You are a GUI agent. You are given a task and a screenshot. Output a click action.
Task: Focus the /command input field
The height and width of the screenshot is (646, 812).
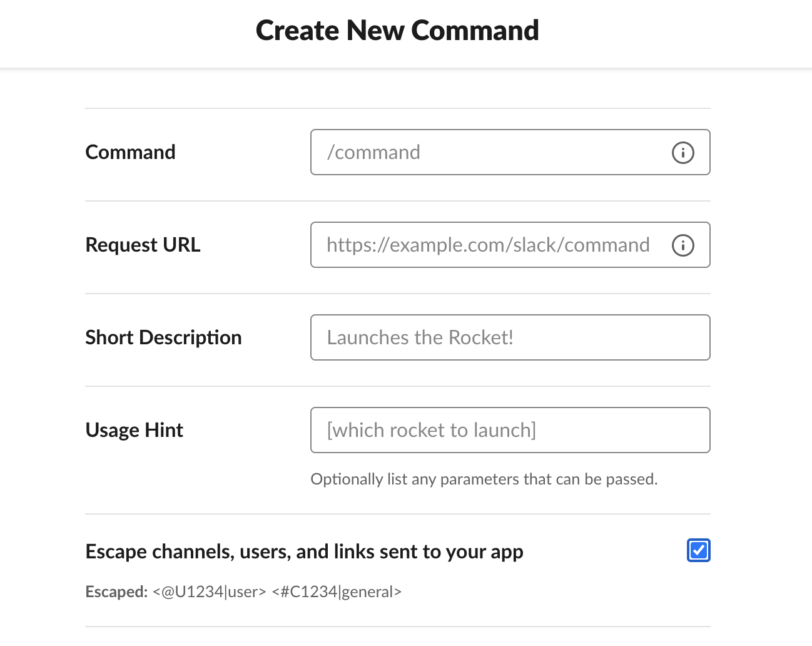point(510,152)
